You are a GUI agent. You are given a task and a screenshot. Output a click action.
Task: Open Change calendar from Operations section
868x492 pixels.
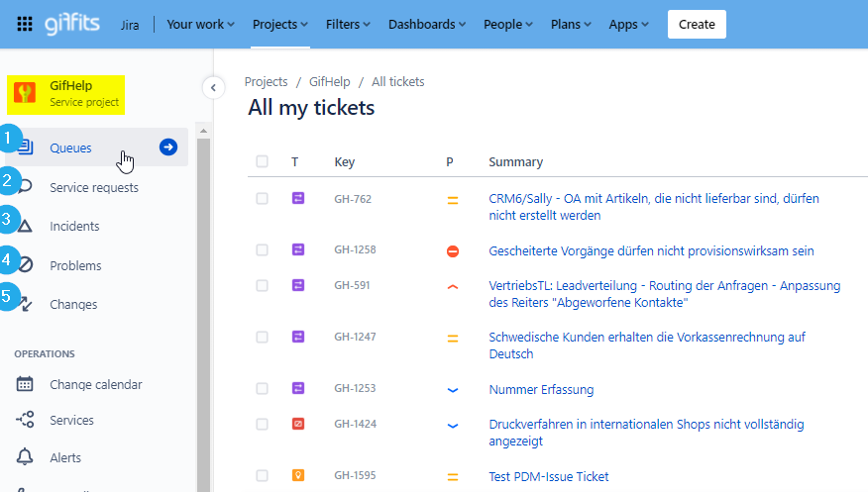[95, 384]
